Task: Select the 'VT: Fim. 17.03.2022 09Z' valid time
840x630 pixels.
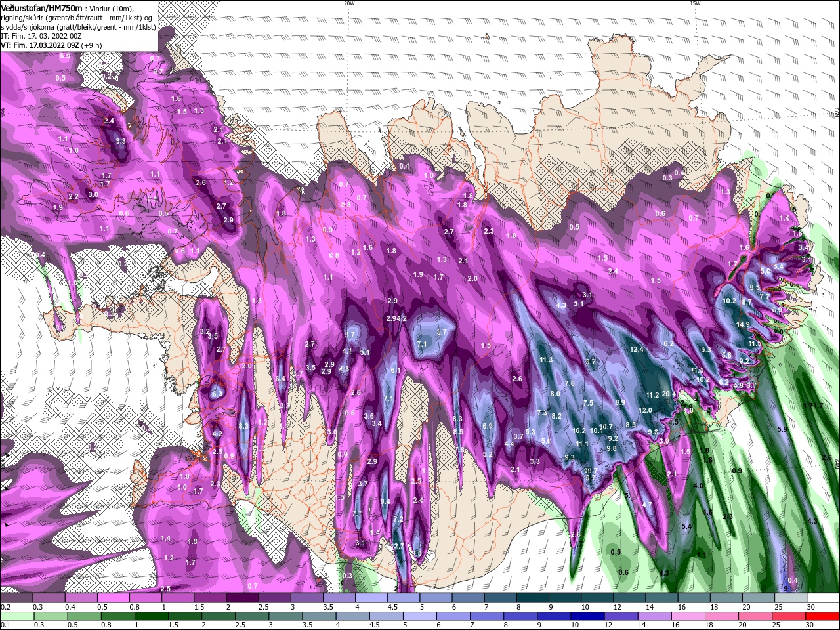Action: coord(40,45)
